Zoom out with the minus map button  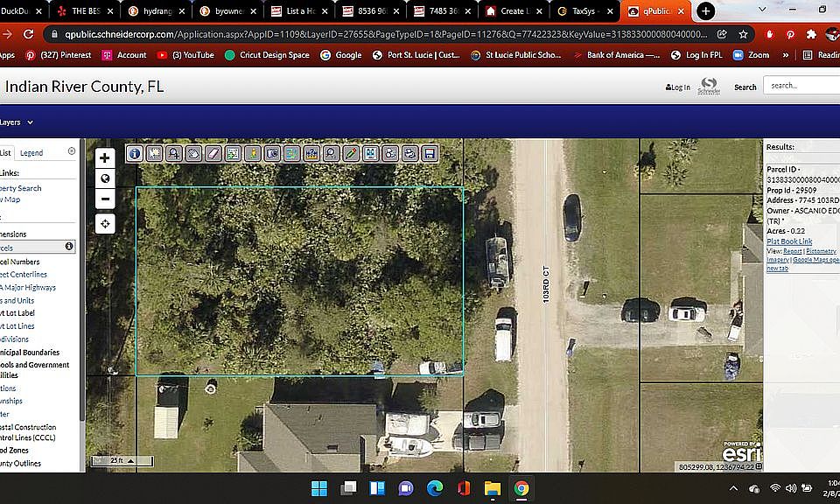105,199
